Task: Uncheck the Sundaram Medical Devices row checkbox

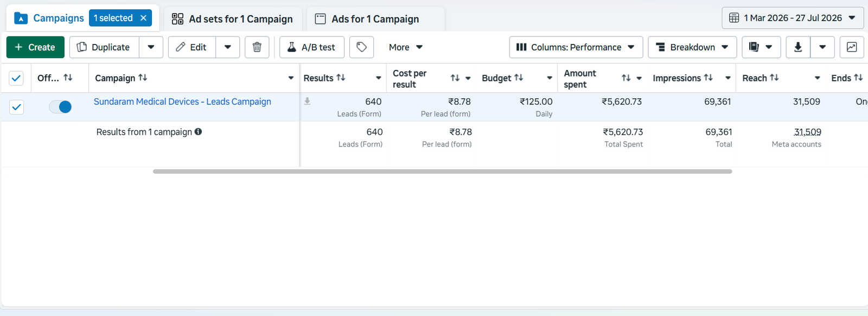Action: tap(16, 107)
